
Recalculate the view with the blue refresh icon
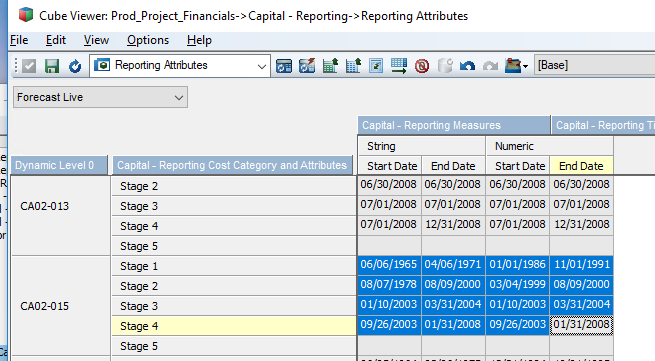click(75, 66)
